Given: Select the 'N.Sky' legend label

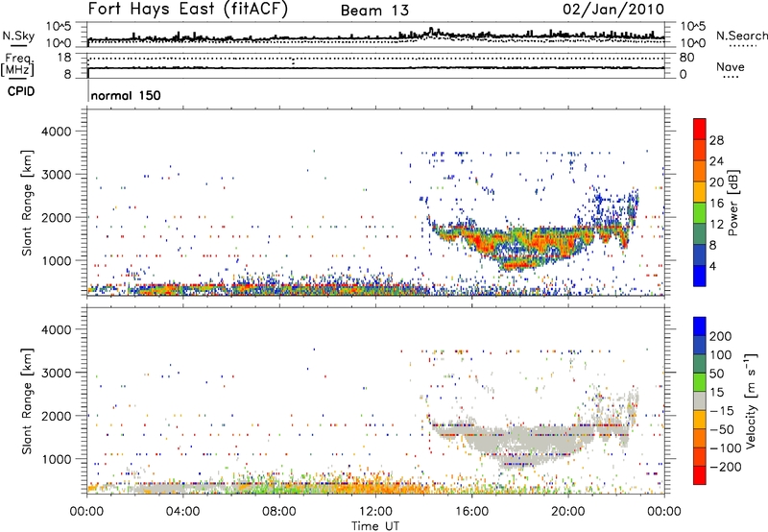Looking at the screenshot, I should point(18,36).
